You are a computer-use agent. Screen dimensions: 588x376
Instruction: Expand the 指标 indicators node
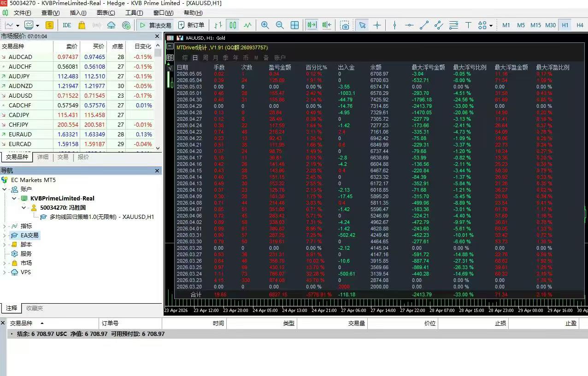(5, 226)
